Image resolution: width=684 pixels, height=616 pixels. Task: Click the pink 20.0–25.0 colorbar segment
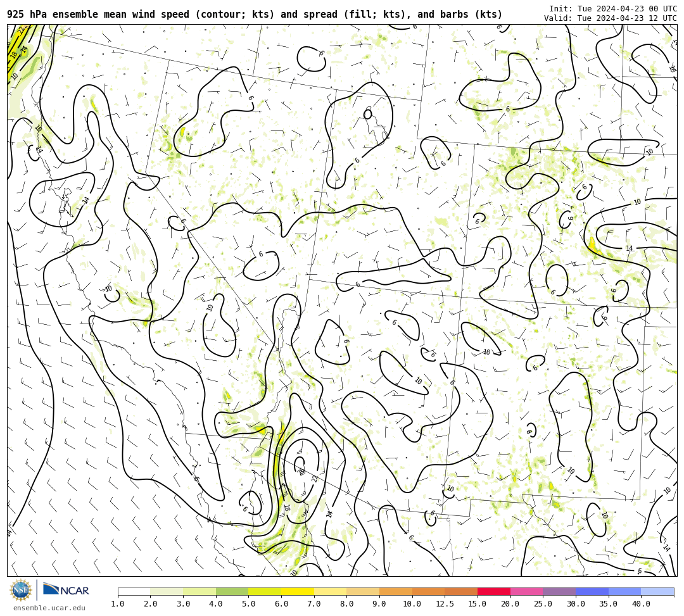[526, 591]
